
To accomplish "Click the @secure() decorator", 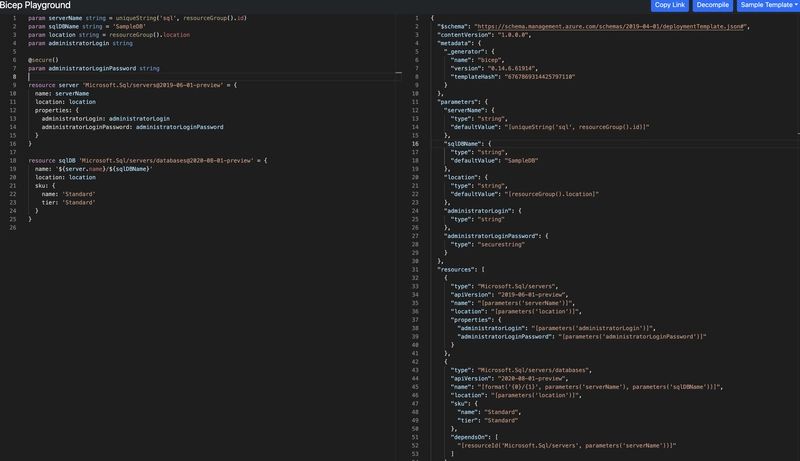I will pyautogui.click(x=43, y=60).
